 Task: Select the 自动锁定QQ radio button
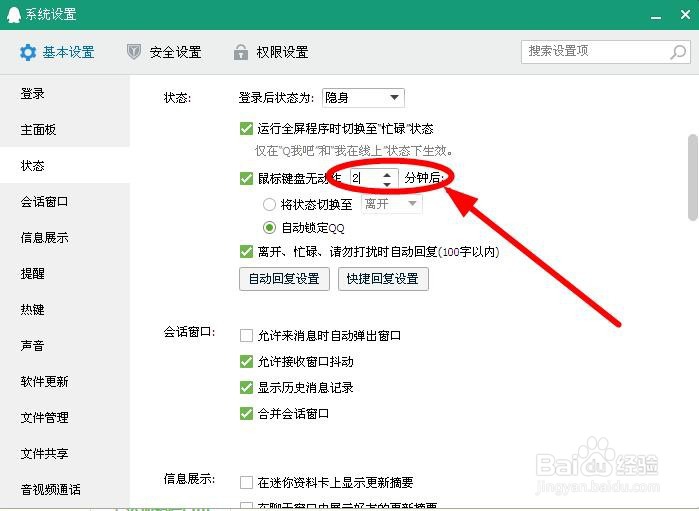(269, 228)
